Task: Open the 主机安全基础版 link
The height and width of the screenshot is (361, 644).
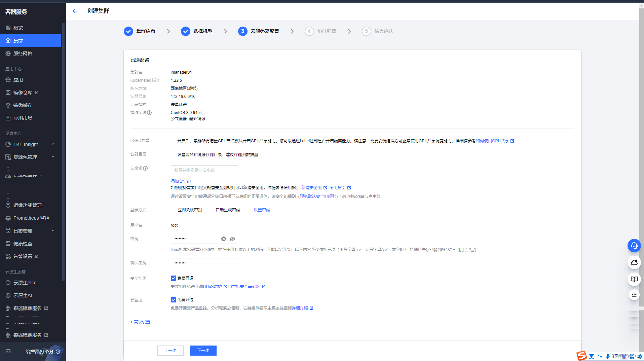Action: (x=246, y=287)
